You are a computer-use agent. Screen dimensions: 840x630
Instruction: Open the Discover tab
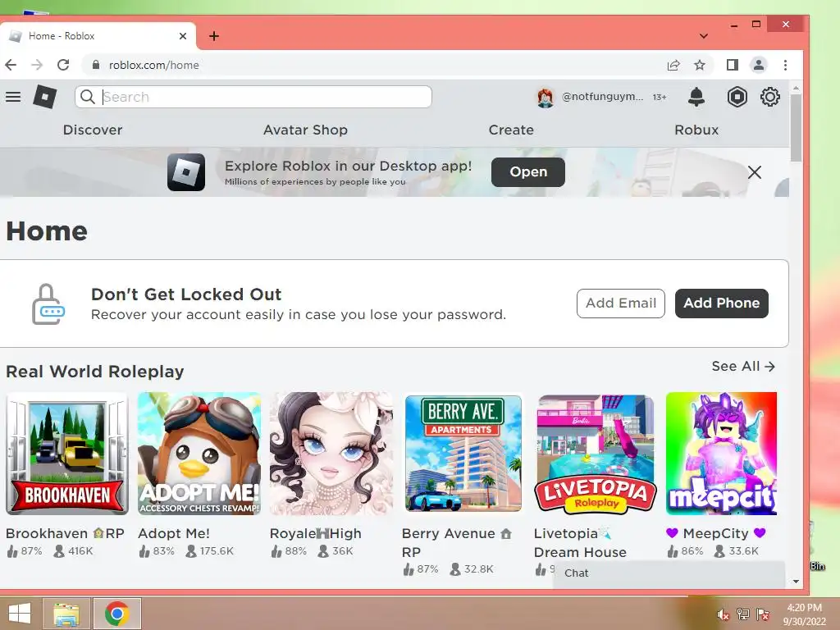(93, 130)
